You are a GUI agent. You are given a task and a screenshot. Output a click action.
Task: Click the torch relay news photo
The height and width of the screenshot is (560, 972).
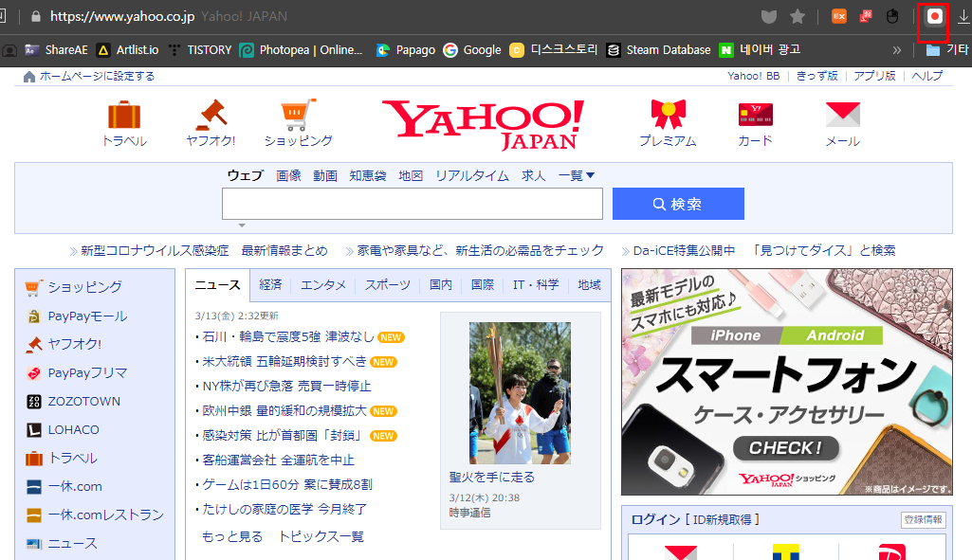coord(520,392)
